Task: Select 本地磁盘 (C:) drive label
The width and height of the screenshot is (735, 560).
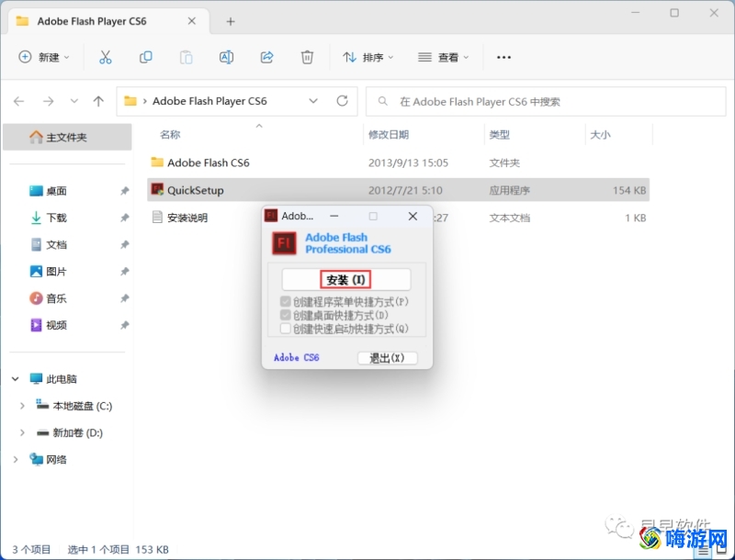Action: tap(83, 406)
